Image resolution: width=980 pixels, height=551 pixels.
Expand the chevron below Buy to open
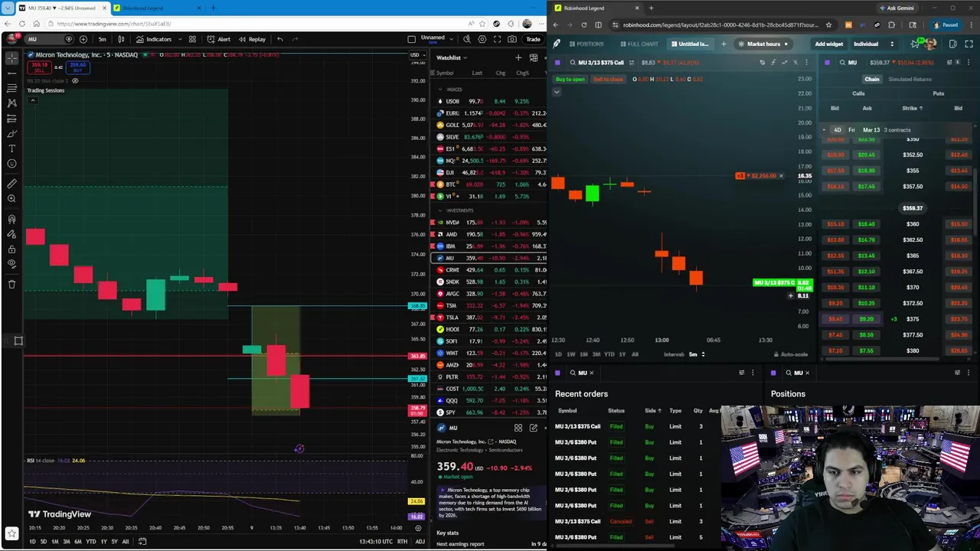[557, 92]
